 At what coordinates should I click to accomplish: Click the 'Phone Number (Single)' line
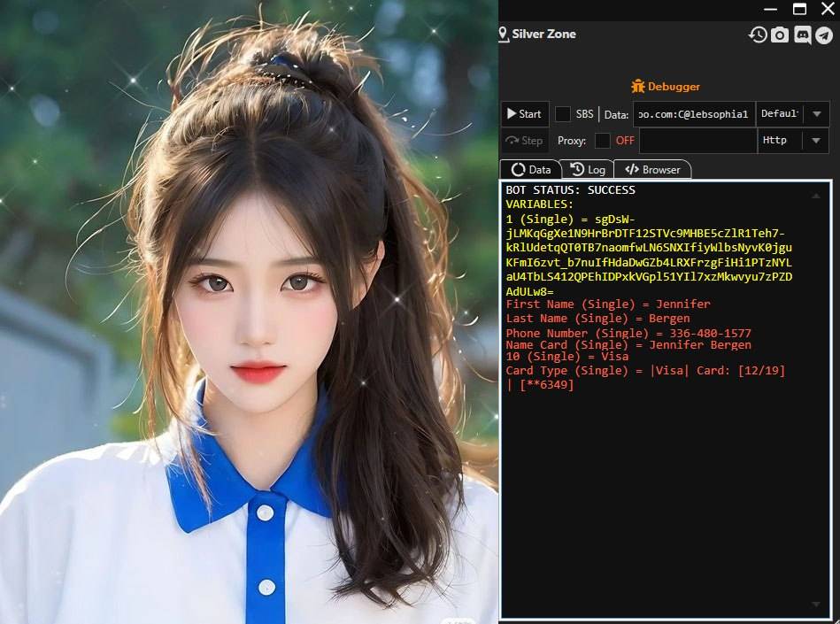click(628, 333)
